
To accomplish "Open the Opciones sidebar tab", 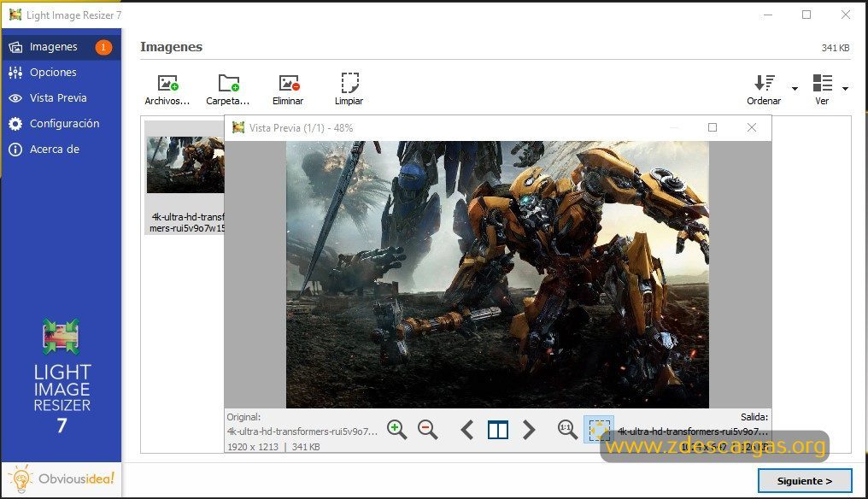I will [61, 73].
